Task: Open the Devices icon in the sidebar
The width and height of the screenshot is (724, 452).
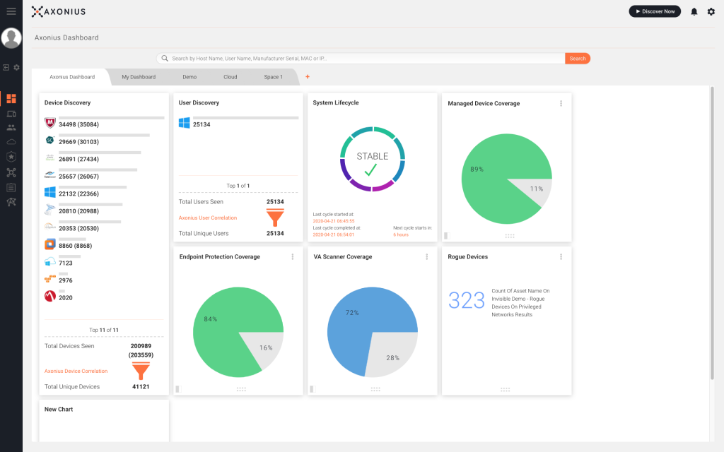Action: tap(11, 114)
